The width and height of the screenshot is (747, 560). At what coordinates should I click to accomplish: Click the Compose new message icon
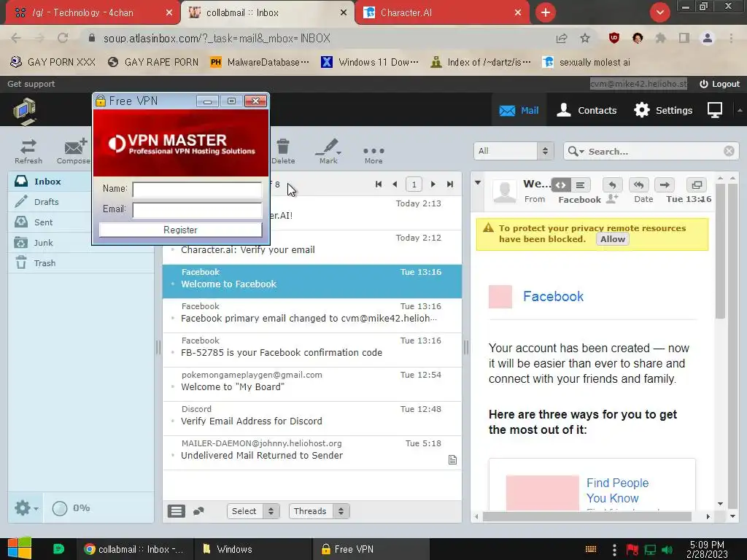(73, 152)
